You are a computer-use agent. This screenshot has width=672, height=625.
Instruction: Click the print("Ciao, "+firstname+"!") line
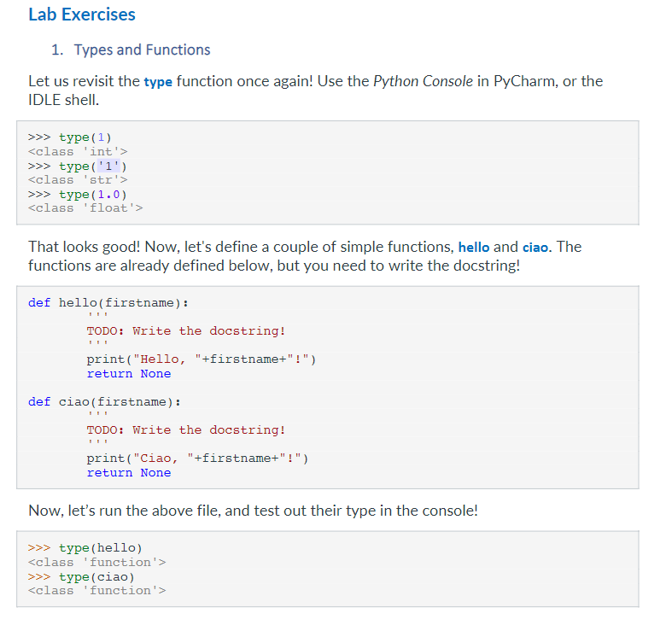(x=197, y=459)
